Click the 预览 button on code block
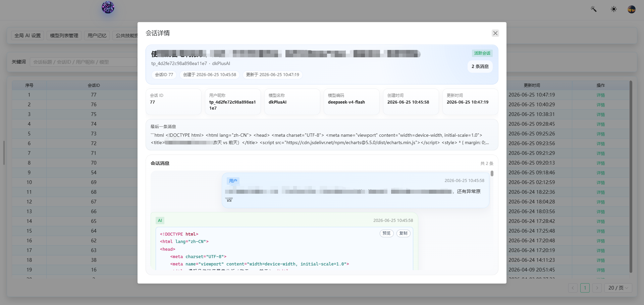644x305 pixels. tap(386, 233)
